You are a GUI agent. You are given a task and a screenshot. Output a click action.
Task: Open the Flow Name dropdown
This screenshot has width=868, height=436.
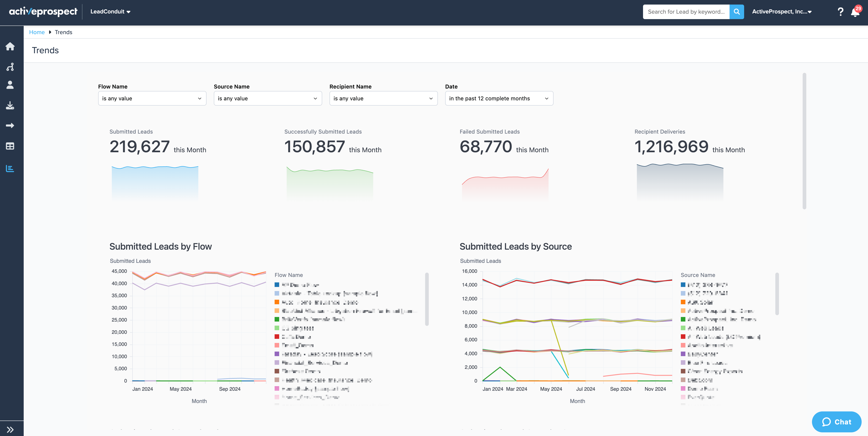click(152, 98)
